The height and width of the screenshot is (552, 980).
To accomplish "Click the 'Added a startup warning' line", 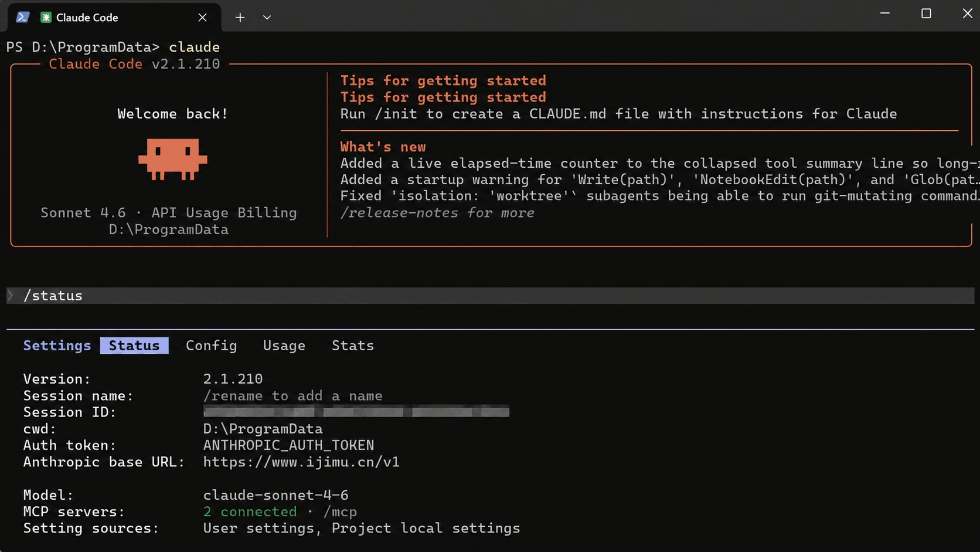I will pos(659,180).
